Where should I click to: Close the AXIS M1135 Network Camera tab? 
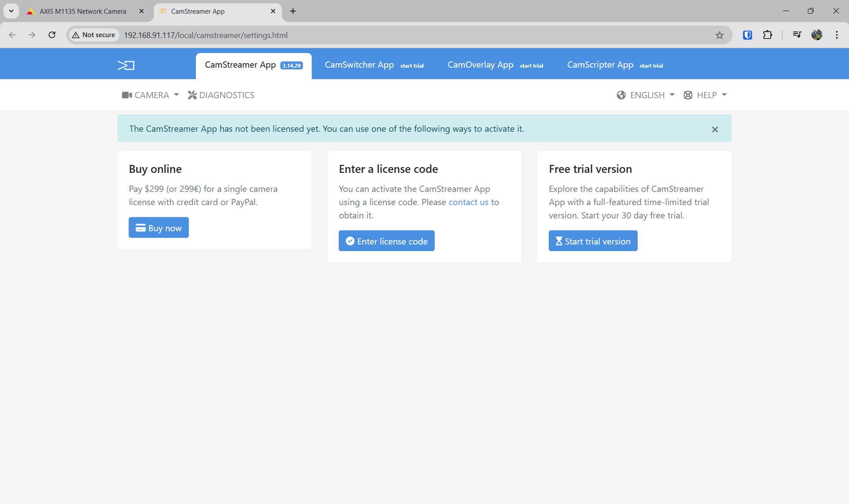point(141,11)
